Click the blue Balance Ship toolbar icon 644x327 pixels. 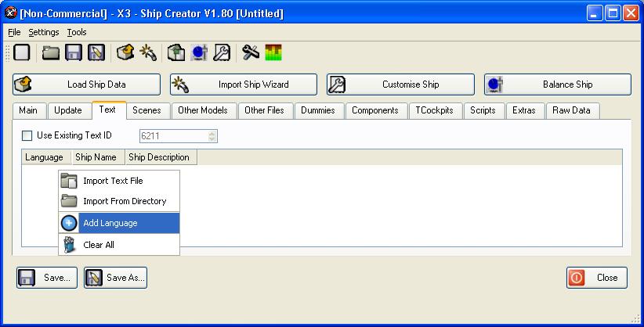[199, 53]
